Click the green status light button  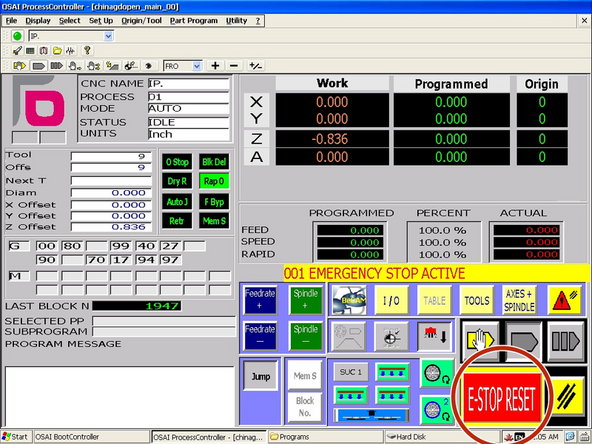17,36
